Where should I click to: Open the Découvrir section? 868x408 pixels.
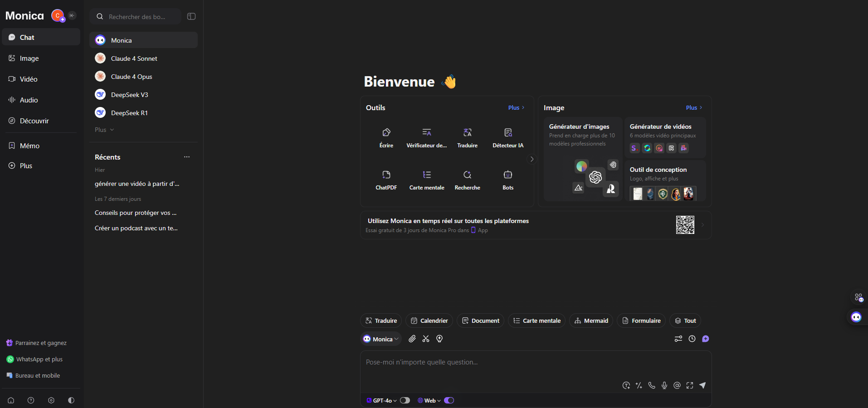point(41,121)
